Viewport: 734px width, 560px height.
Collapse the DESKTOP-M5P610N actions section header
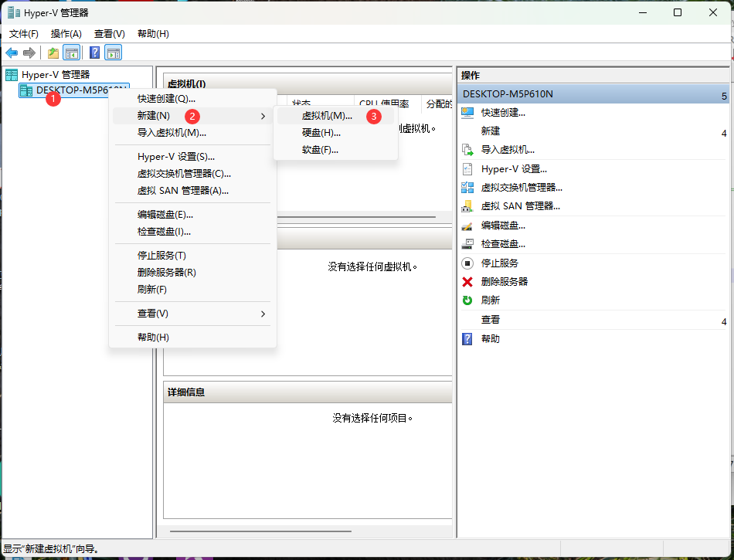593,94
